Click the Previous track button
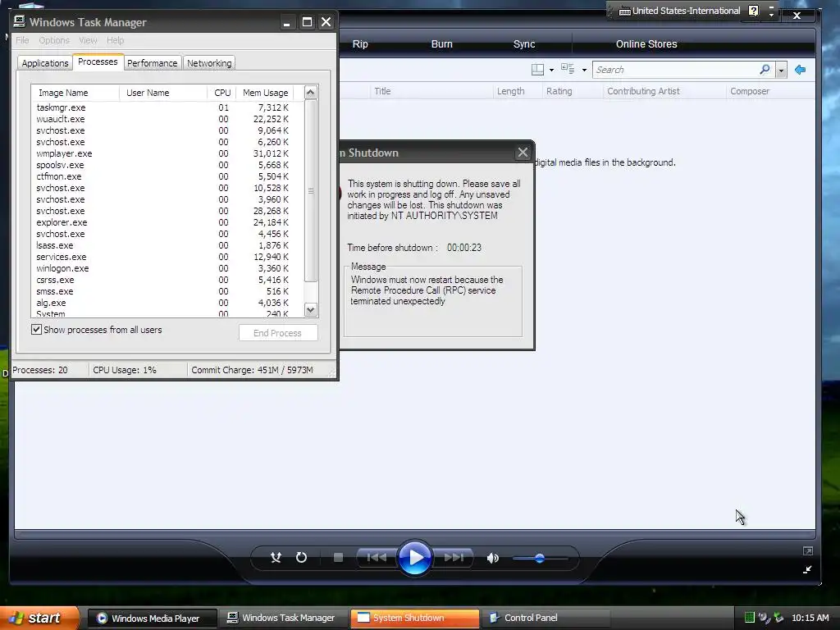The width and height of the screenshot is (840, 630). coord(377,558)
